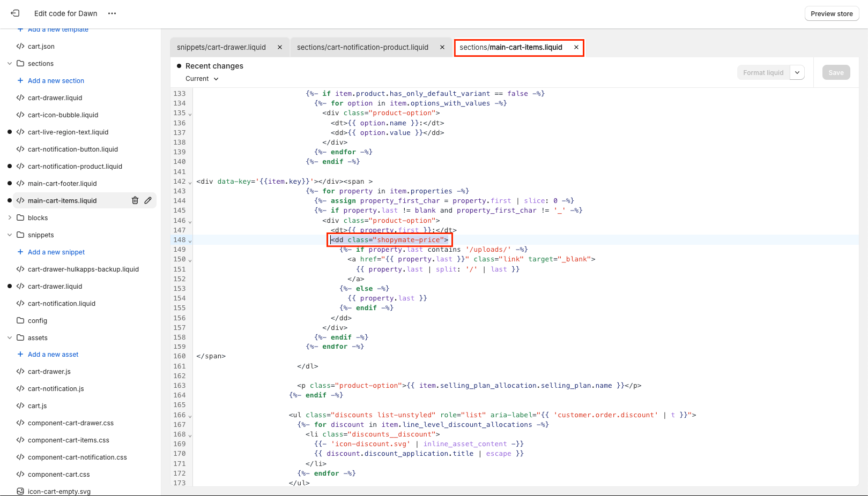Fold code at line 148
Image resolution: width=868 pixels, height=496 pixels.
(x=190, y=241)
